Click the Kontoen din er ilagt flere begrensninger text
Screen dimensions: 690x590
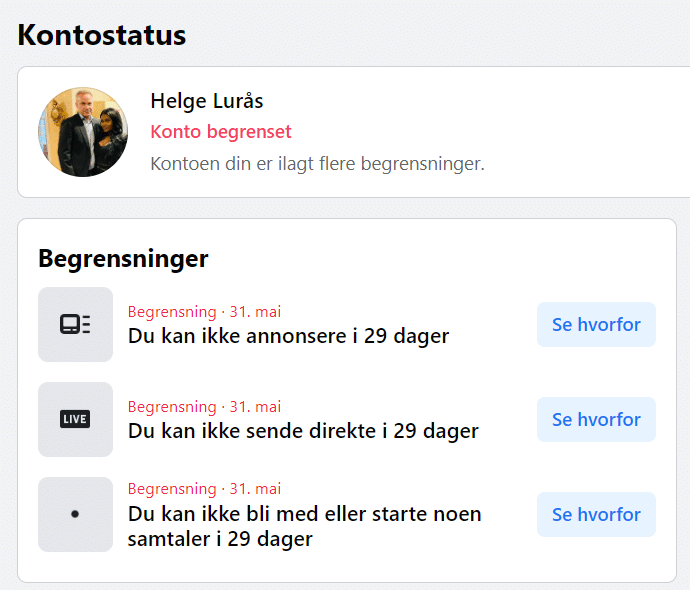[x=317, y=164]
